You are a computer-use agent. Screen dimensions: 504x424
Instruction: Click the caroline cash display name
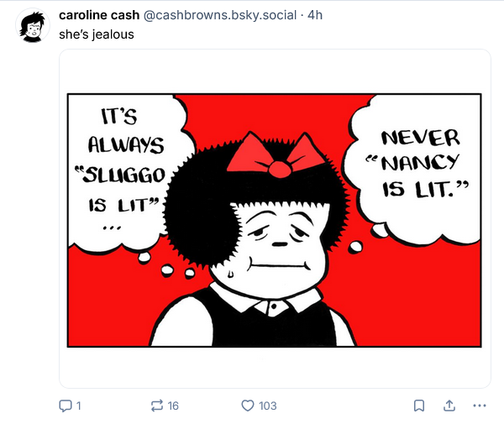pos(99,15)
